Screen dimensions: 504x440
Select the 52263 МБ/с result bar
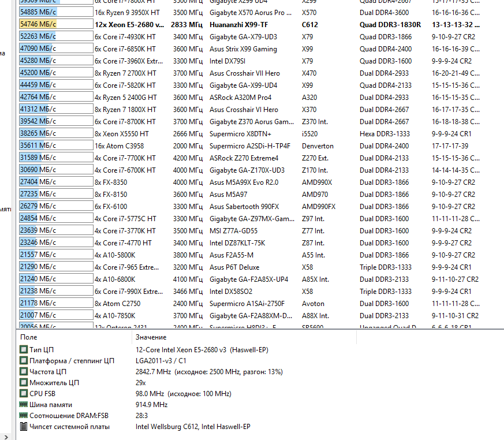[x=56, y=36]
